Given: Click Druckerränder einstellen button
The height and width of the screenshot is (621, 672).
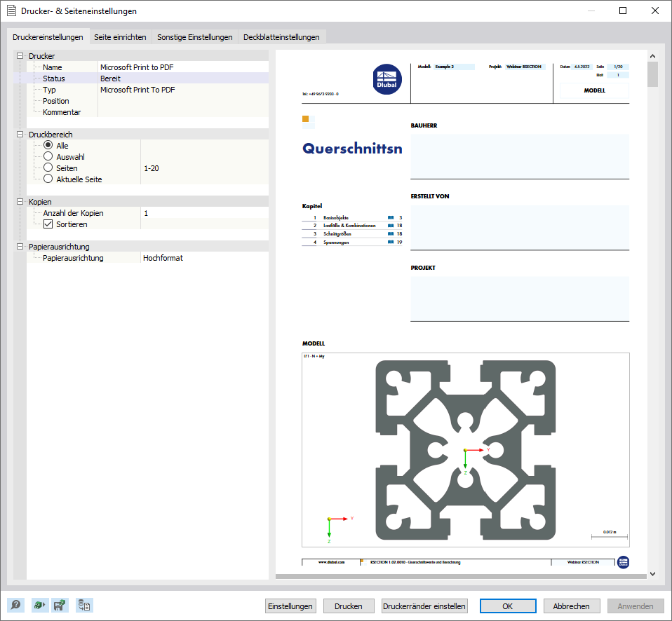Looking at the screenshot, I should (x=424, y=606).
